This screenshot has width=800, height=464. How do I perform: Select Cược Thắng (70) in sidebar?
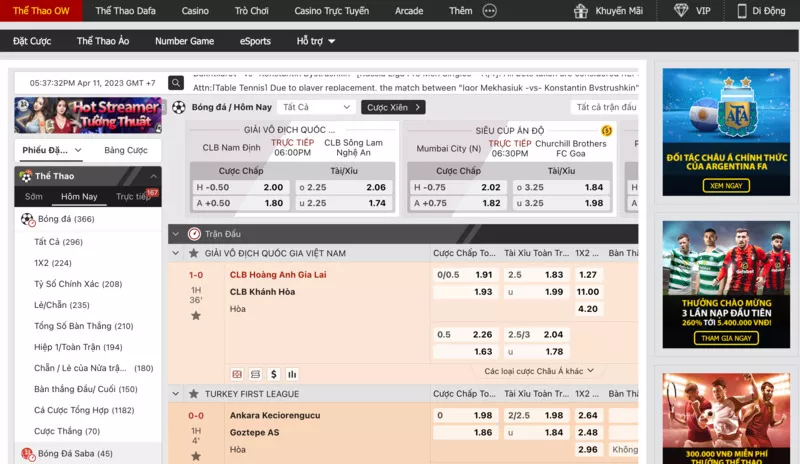(67, 431)
